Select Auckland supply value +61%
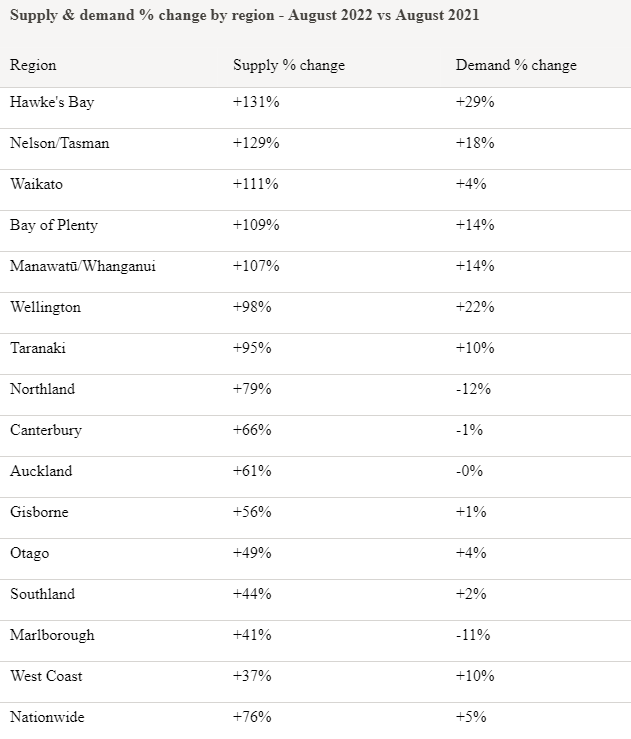This screenshot has width=631, height=739. coord(252,471)
